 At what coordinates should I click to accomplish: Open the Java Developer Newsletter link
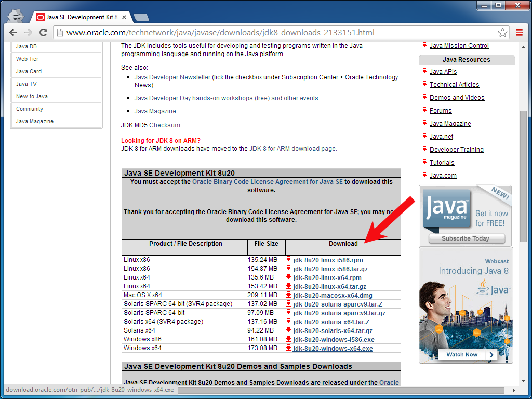[172, 77]
